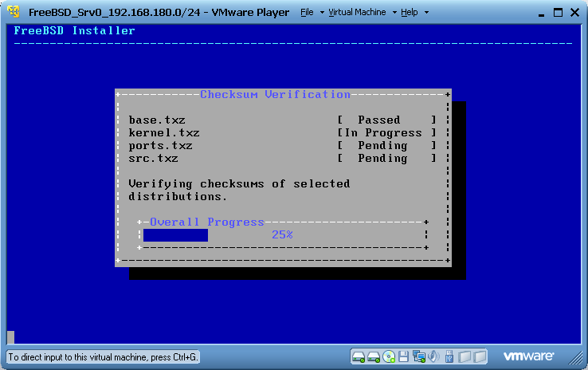Click the kernel.txz entry
588x370 pixels.
(164, 133)
